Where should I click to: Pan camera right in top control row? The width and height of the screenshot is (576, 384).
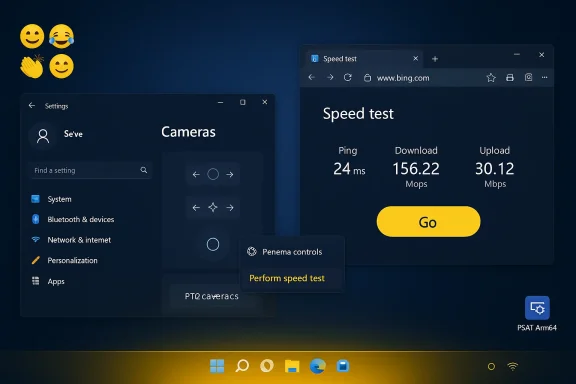click(x=230, y=175)
